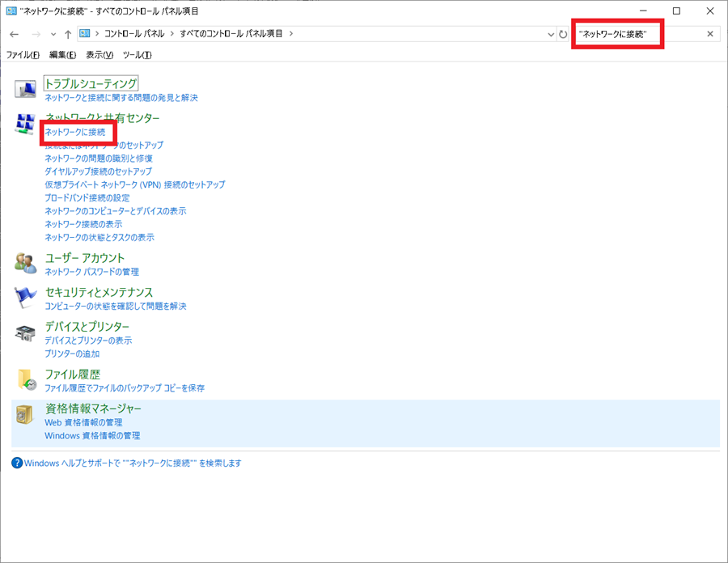
Task: Open コンピューターの状態を確認して問題を解決 link
Action: tap(116, 307)
